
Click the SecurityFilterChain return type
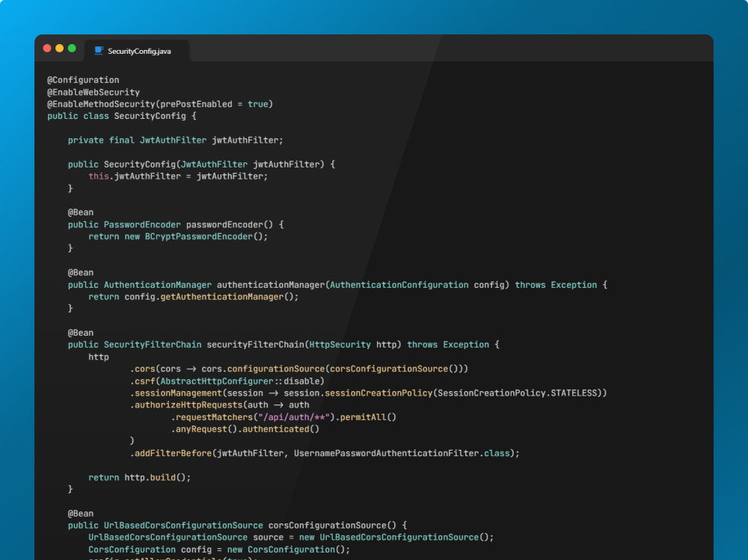(152, 345)
